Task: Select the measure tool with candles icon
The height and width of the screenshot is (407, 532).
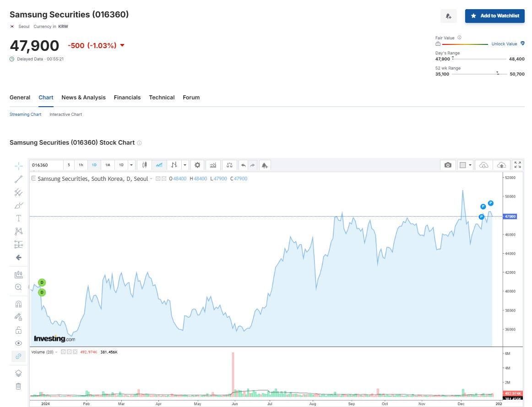Action: click(19, 274)
